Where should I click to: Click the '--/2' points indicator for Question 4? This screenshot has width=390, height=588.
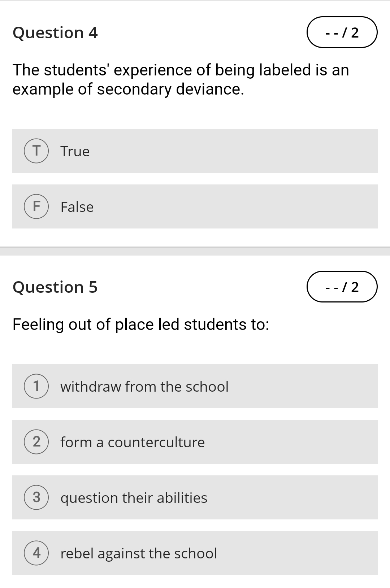[341, 32]
